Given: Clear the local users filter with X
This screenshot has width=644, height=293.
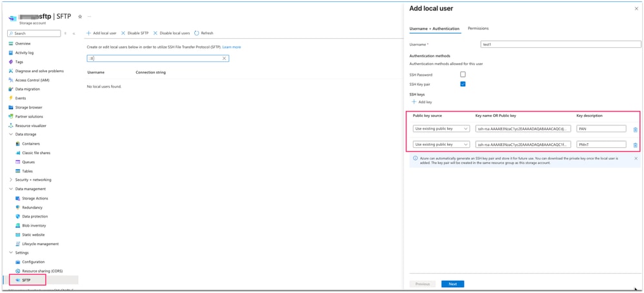Looking at the screenshot, I should pos(225,58).
